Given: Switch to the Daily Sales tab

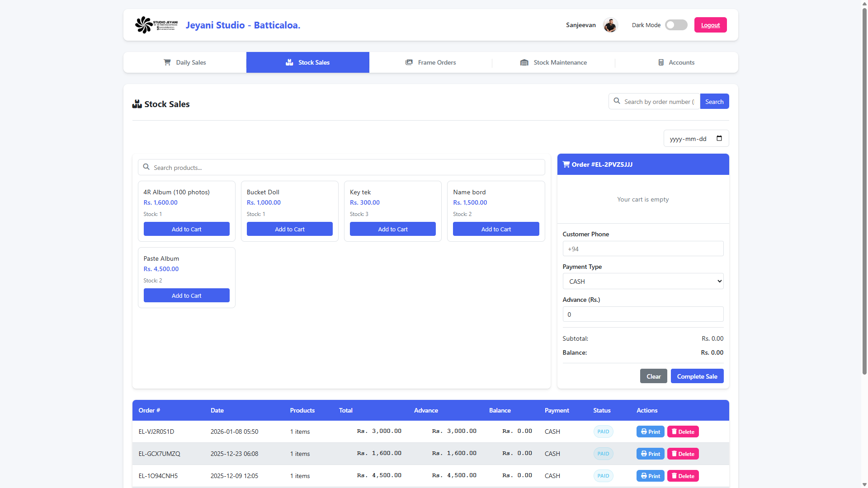Looking at the screenshot, I should pos(185,62).
